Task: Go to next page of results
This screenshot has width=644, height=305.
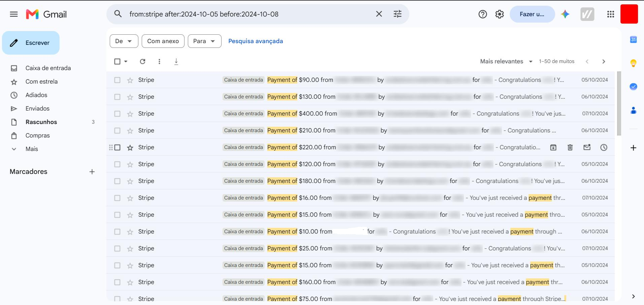Action: coord(604,61)
